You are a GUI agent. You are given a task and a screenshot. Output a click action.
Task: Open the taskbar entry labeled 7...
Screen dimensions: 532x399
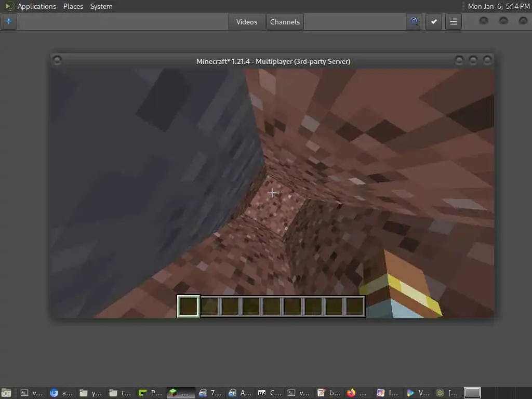[x=210, y=393]
